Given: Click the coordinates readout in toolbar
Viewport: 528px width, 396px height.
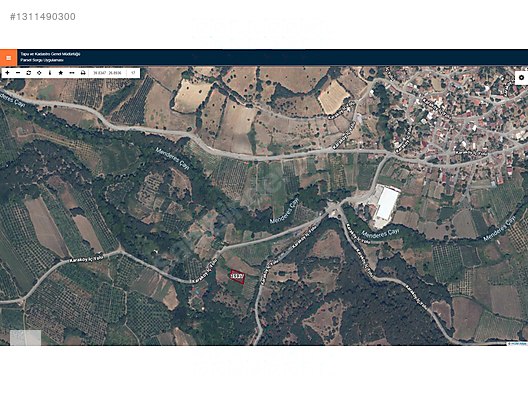Looking at the screenshot, I should (x=107, y=73).
